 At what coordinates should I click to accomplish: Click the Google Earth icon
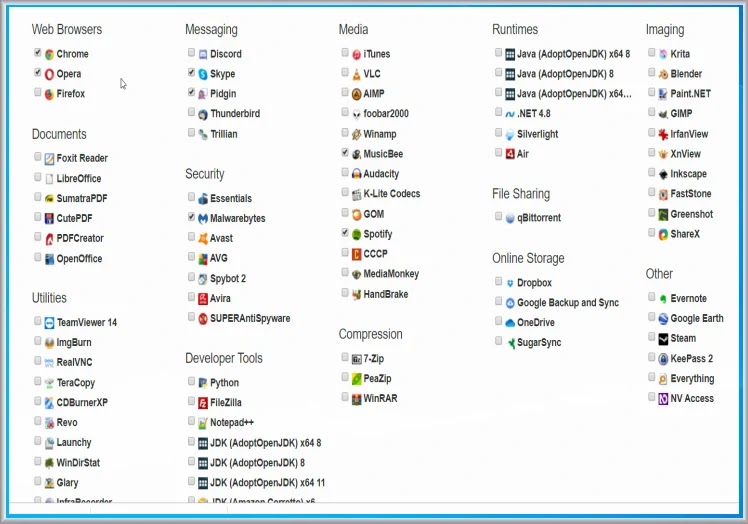663,319
